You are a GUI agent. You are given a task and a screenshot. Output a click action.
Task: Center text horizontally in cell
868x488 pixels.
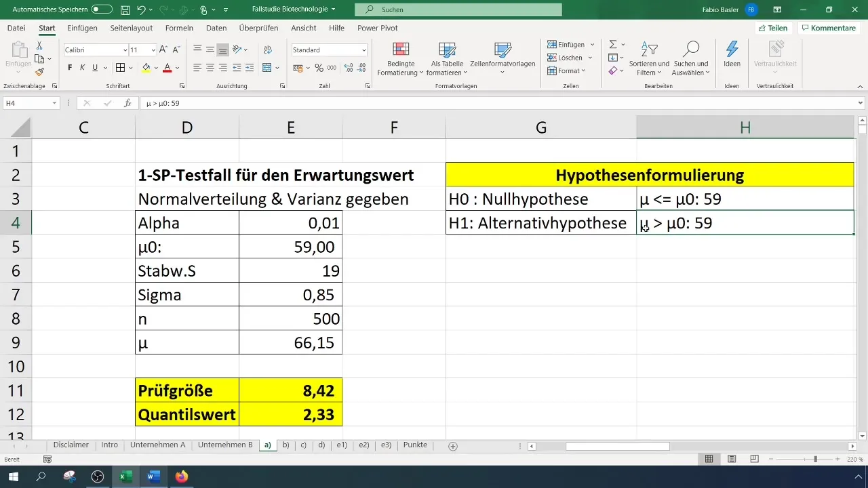click(210, 68)
